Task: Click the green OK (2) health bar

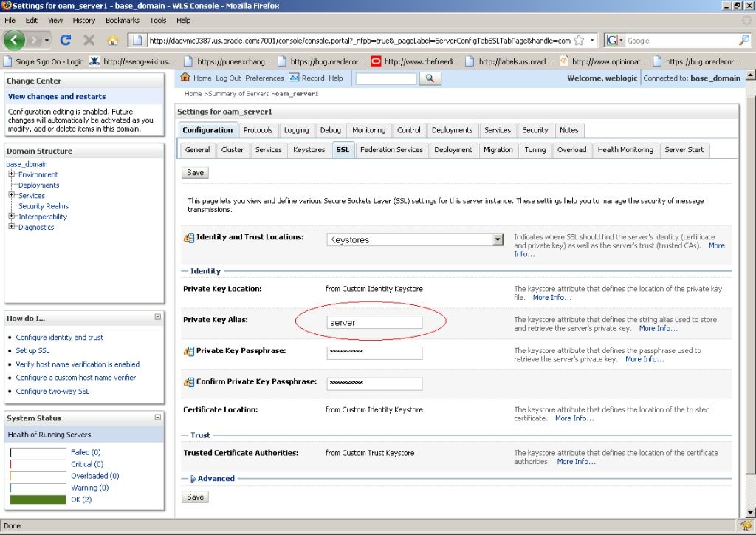Action: click(x=38, y=500)
